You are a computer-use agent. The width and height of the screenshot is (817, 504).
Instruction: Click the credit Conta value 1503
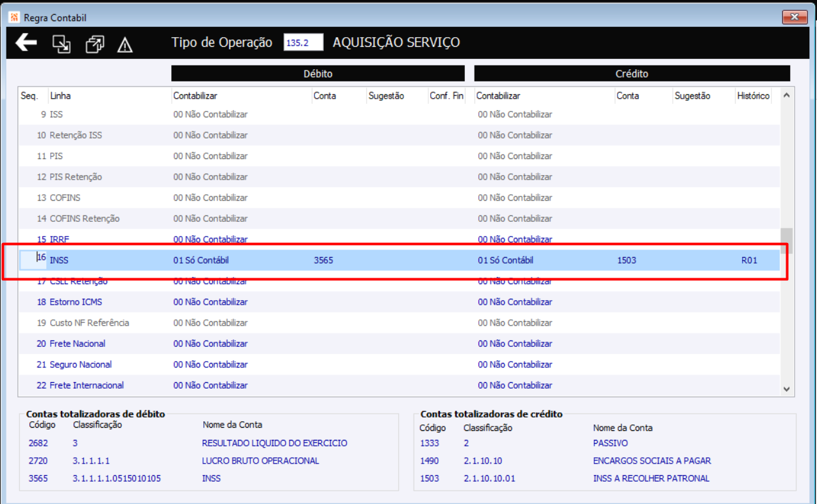(x=627, y=260)
